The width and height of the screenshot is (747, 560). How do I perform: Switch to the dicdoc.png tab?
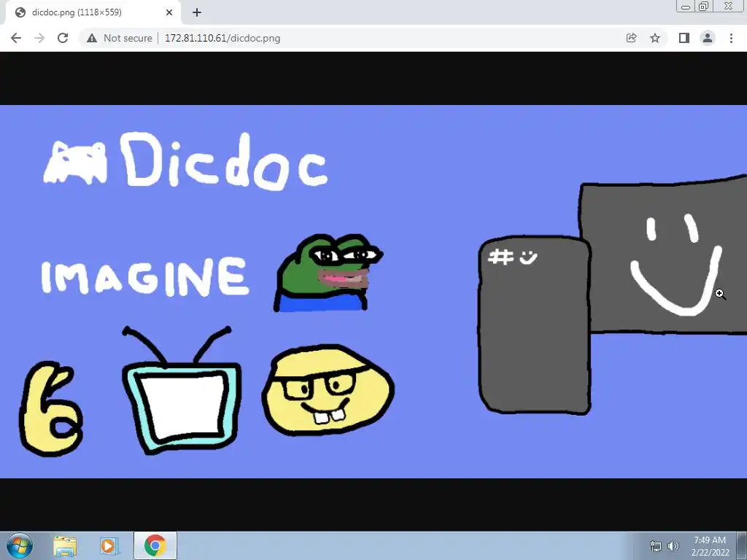[93, 12]
